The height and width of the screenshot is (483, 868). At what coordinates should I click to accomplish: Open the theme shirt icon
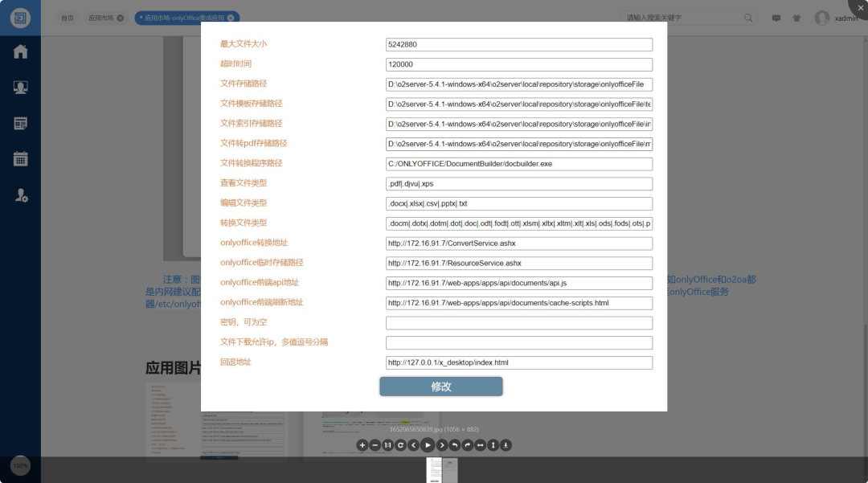(796, 18)
